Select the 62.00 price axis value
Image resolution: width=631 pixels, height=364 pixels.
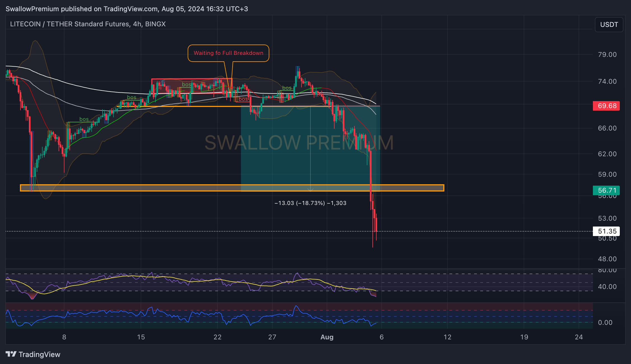pyautogui.click(x=607, y=154)
